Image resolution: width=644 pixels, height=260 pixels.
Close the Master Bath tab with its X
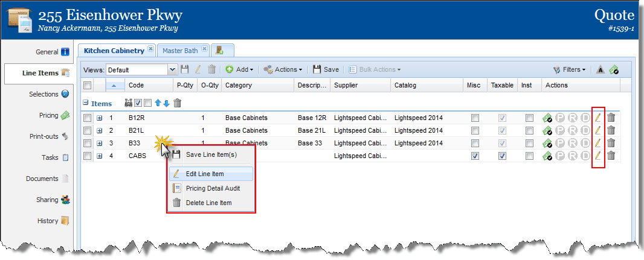coord(204,49)
